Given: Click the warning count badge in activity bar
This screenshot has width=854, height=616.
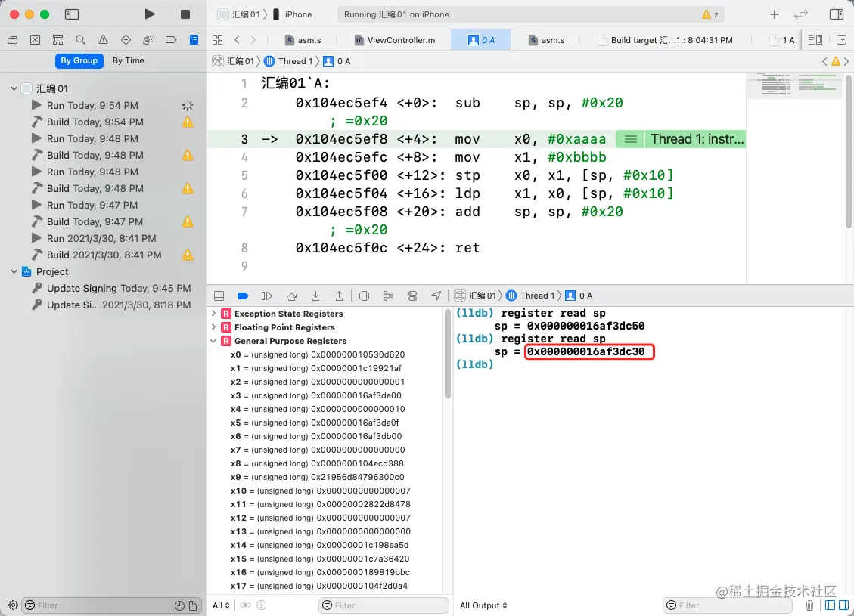Looking at the screenshot, I should point(710,14).
